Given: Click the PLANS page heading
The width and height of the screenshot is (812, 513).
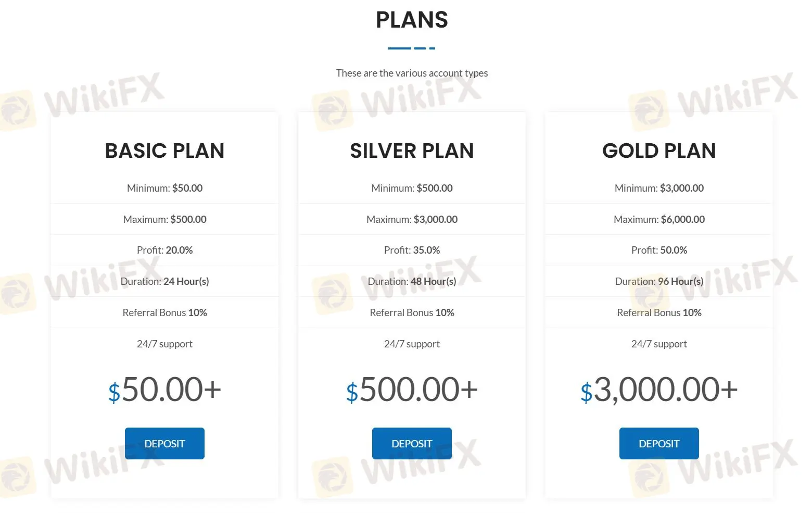Looking at the screenshot, I should (x=411, y=20).
